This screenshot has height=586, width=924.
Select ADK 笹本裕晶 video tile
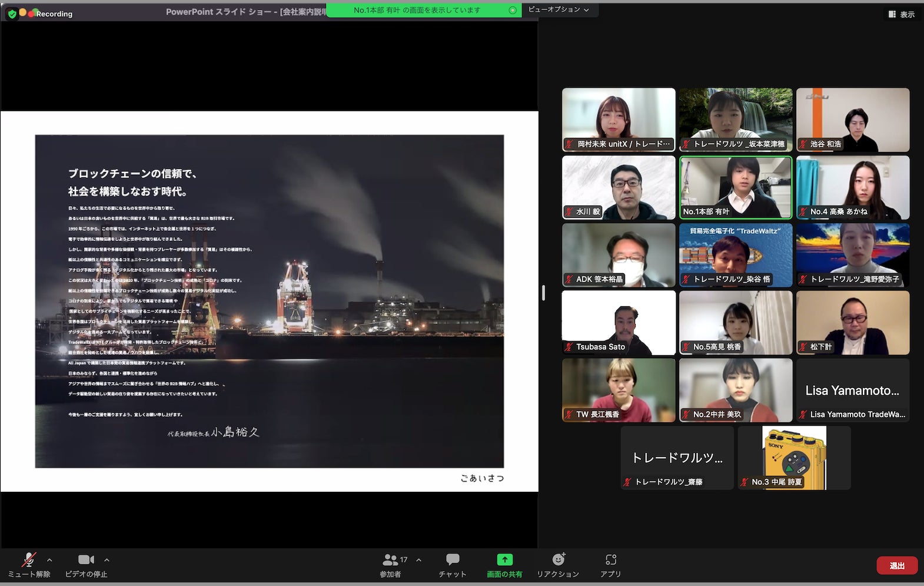(x=619, y=255)
